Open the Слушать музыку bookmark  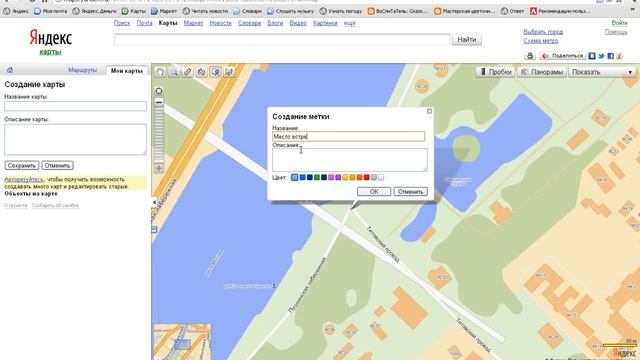click(x=291, y=11)
